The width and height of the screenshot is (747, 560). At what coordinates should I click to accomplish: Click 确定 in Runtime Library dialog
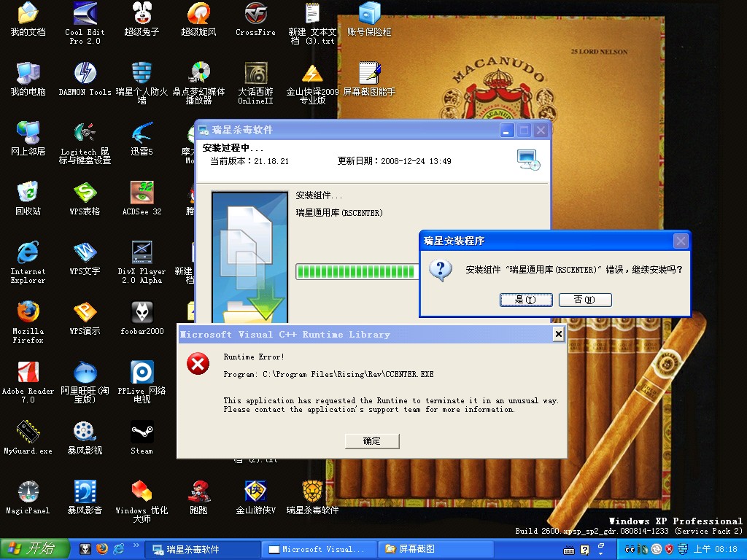coord(372,441)
